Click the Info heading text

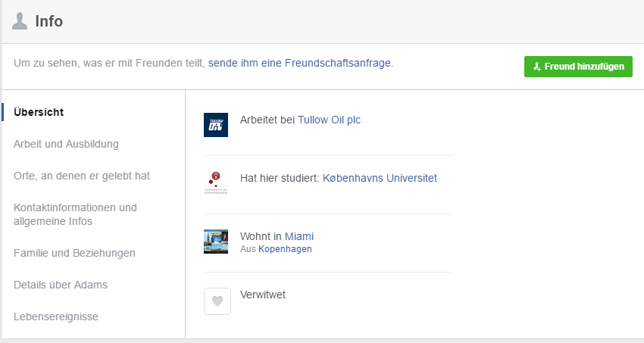coord(49,21)
